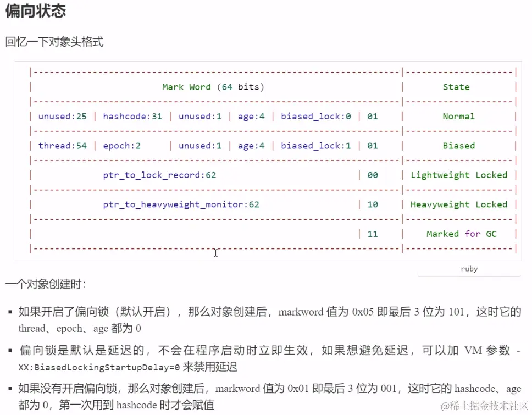The image size is (532, 415).
Task: Click 'ptr_to_lock_record:62' text
Action: (159, 175)
